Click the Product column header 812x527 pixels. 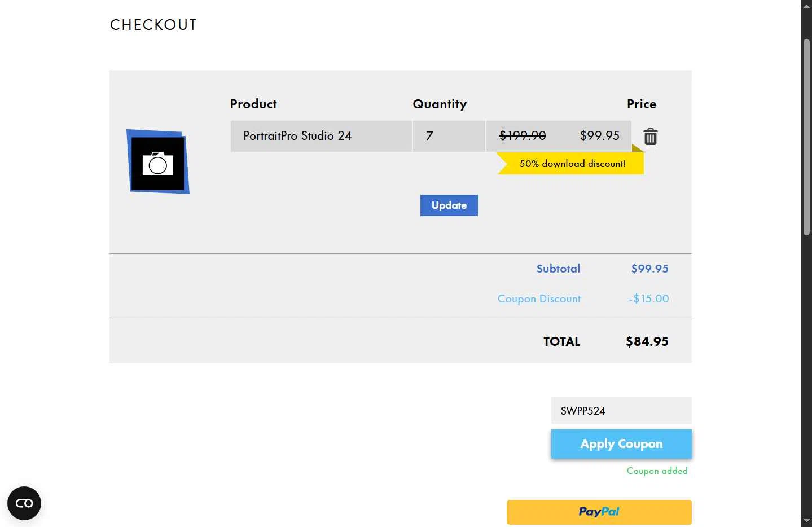pyautogui.click(x=253, y=104)
